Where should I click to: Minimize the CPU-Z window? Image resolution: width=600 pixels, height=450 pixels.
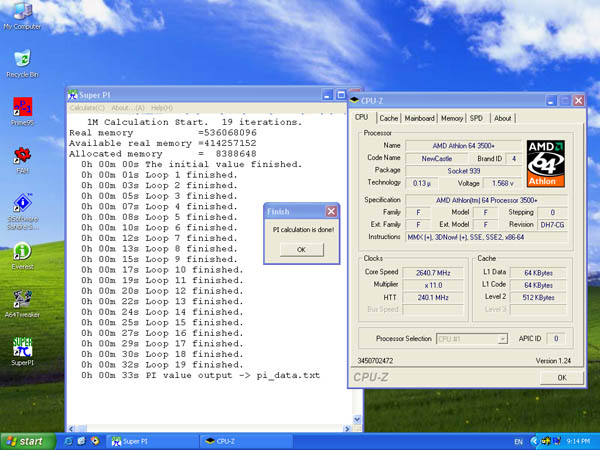point(551,101)
